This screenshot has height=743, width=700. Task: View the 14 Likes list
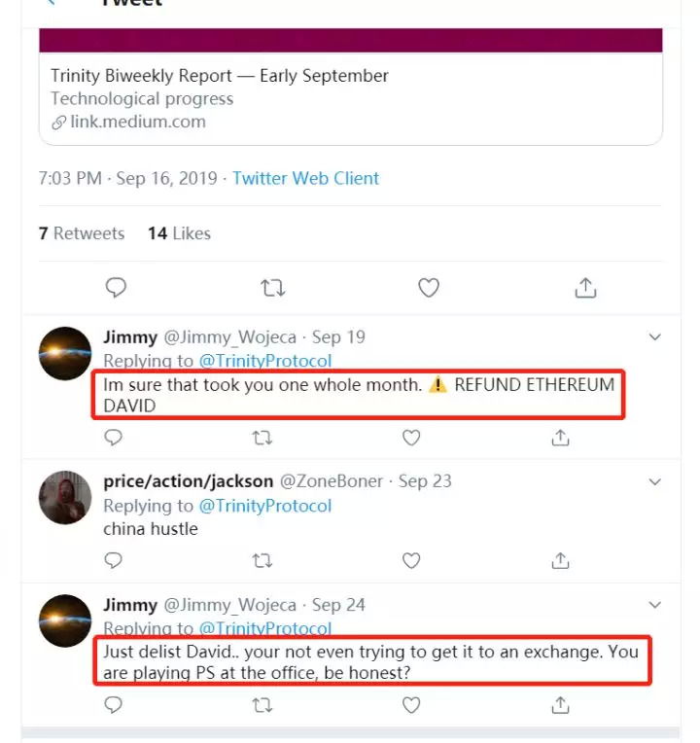(x=179, y=233)
